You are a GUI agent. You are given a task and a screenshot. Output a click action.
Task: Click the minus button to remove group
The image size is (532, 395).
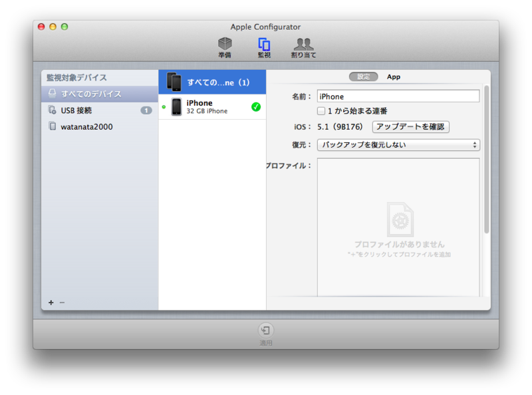(62, 303)
